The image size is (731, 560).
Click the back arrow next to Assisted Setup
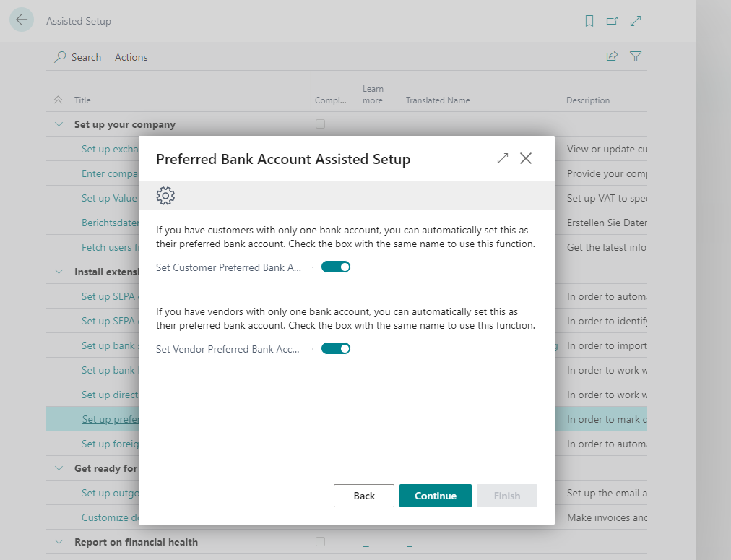click(22, 20)
